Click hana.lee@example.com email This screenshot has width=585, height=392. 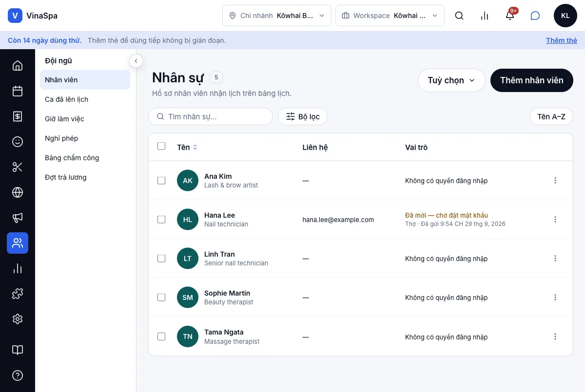[338, 220]
